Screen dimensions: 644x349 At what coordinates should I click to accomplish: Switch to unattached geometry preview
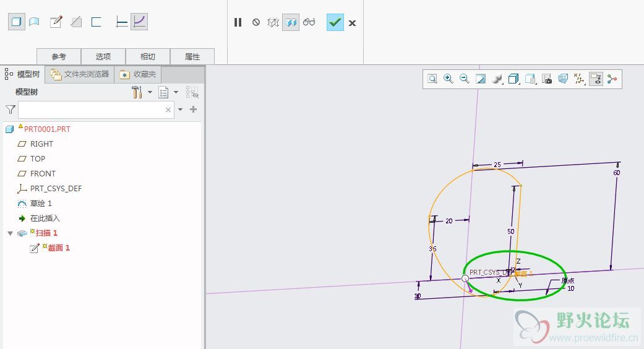tap(273, 22)
